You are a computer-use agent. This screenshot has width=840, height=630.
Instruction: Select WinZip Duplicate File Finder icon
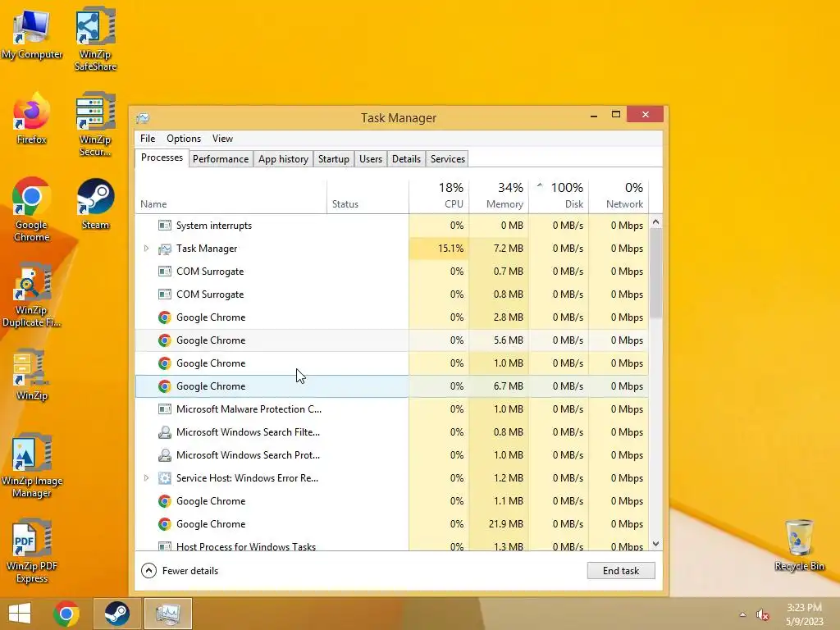point(32,295)
